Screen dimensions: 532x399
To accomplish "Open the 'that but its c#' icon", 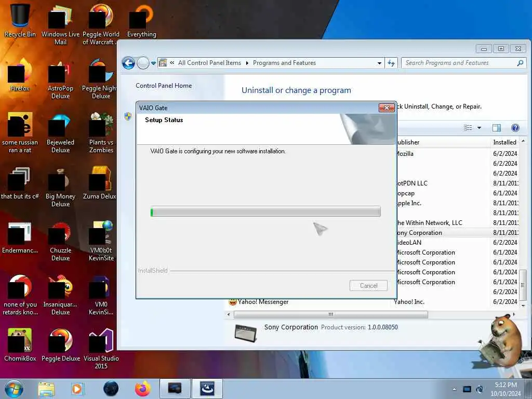I will point(20,183).
